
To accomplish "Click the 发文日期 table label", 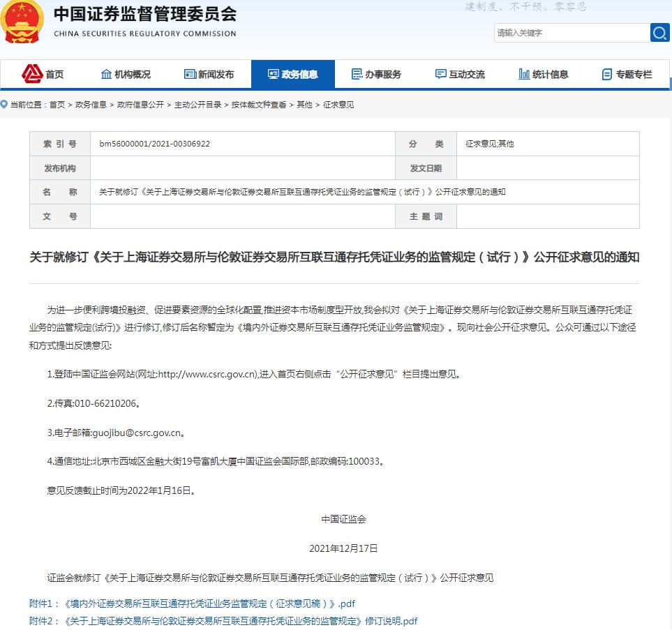I will point(426,168).
